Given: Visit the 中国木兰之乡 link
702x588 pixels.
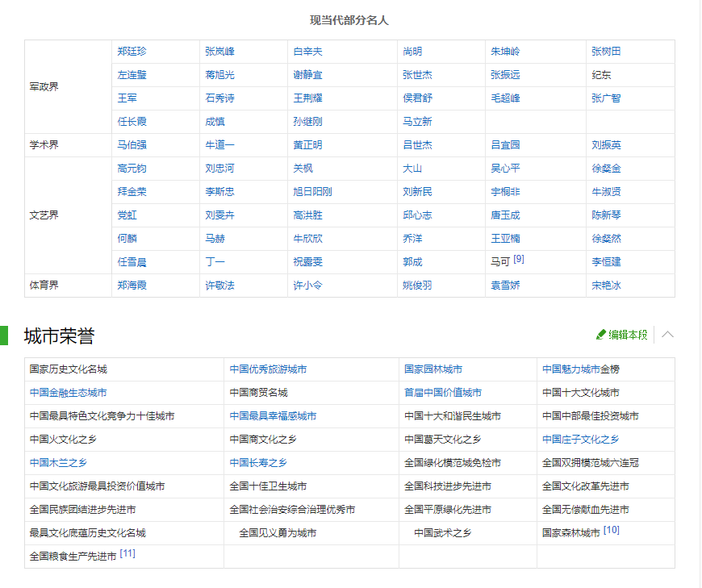Looking at the screenshot, I should 59,463.
